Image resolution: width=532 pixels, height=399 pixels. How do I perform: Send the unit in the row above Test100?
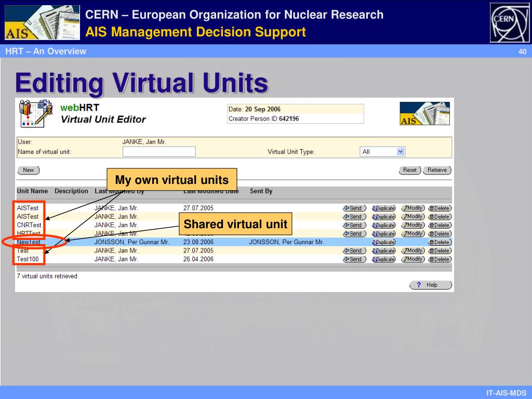(354, 251)
